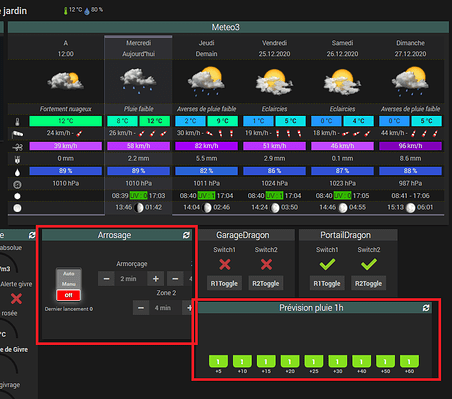The width and height of the screenshot is (452, 399).
Task: Click the PortailDragon Switch2 green check status
Action: [x=369, y=265]
